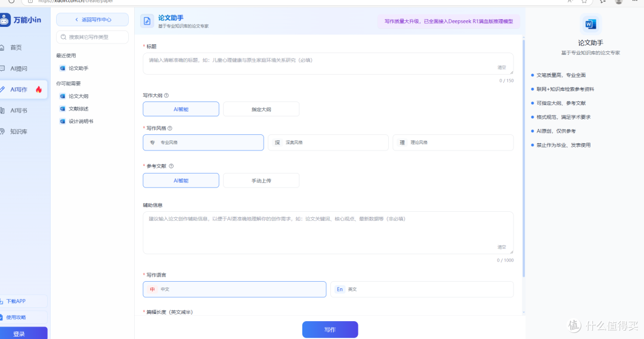
Task: Click 下载APP in the sidebar
Action: pos(23,301)
